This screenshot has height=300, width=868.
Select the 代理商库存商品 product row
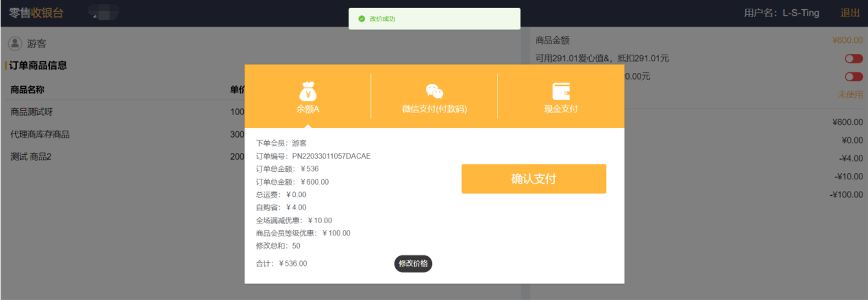pyautogui.click(x=127, y=134)
